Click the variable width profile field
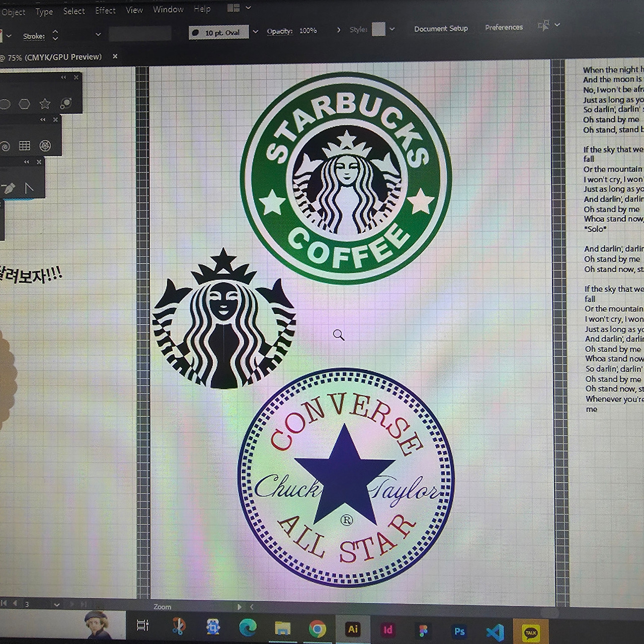Viewport: 644px width, 644px height. point(140,34)
